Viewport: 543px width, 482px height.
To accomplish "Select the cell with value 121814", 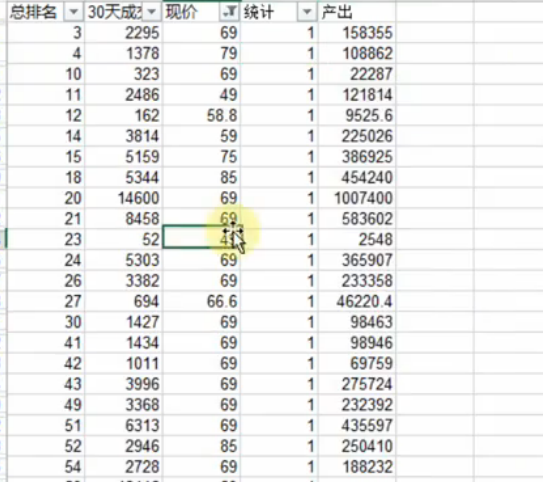I will pos(357,95).
